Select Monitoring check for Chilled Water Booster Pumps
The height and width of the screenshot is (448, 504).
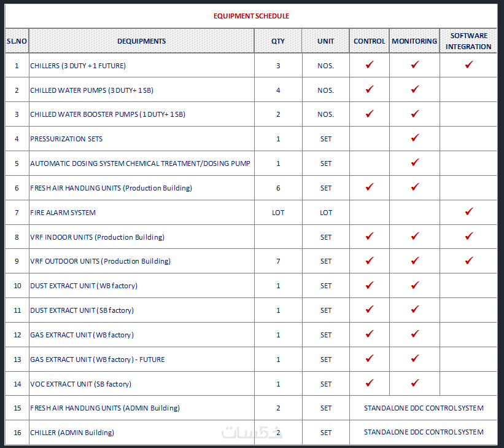(414, 114)
